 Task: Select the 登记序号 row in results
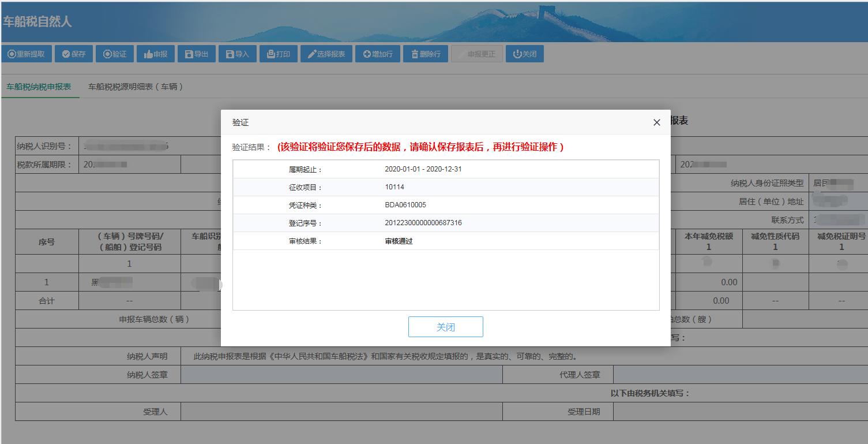(445, 223)
